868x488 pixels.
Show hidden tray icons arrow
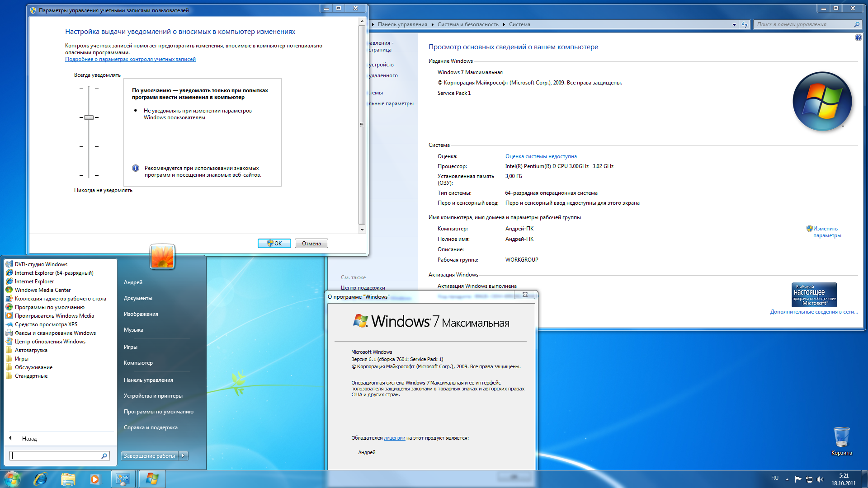787,479
